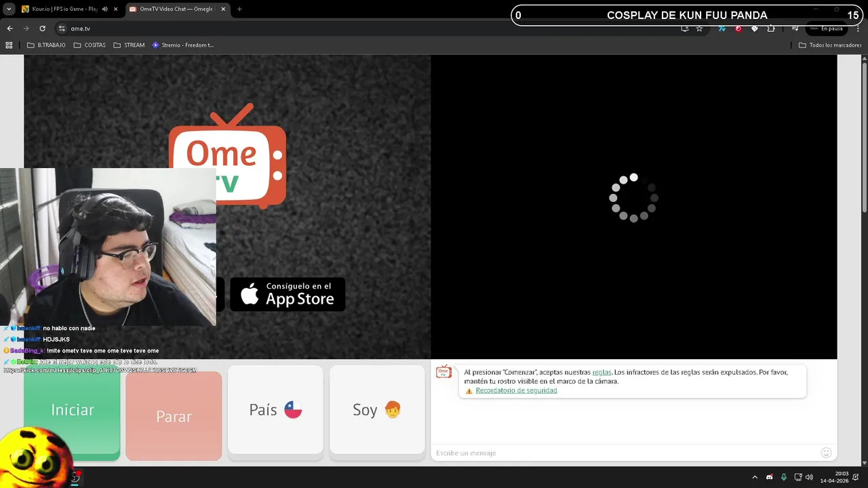Viewport: 868px width, 488px height.
Task: Open the STREAM bookmarks folder
Action: pos(129,45)
